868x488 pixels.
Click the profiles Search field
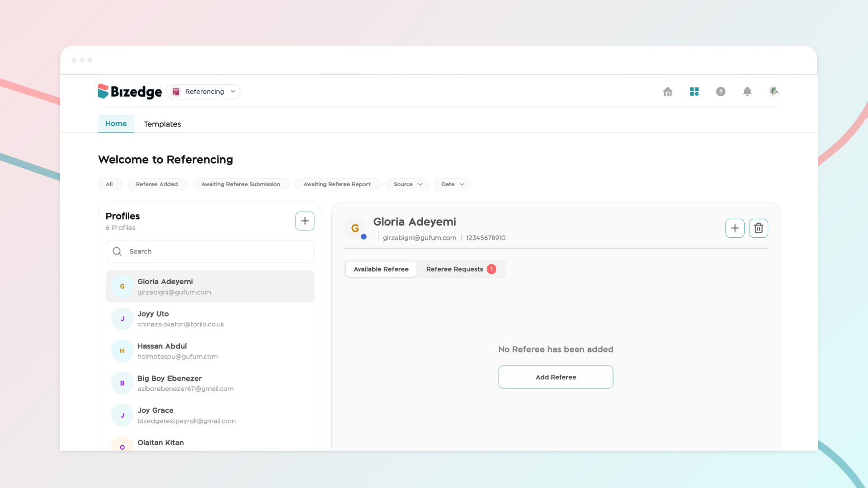point(210,251)
